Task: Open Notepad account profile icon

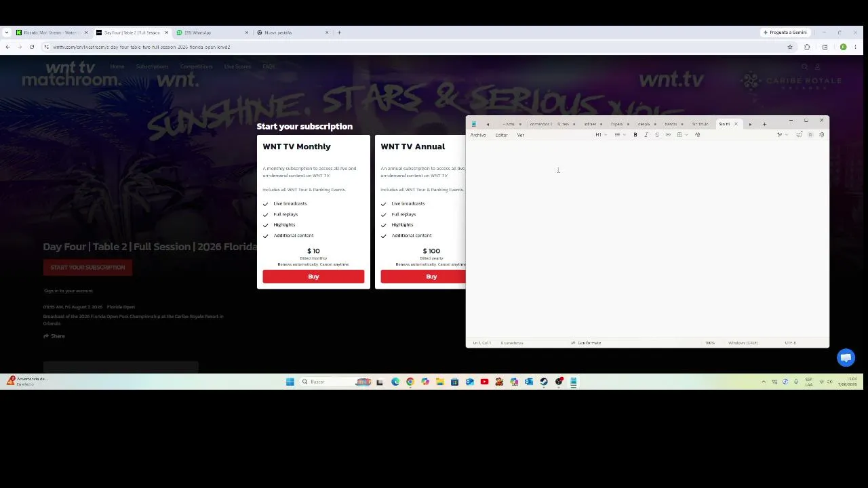Action: (x=810, y=135)
